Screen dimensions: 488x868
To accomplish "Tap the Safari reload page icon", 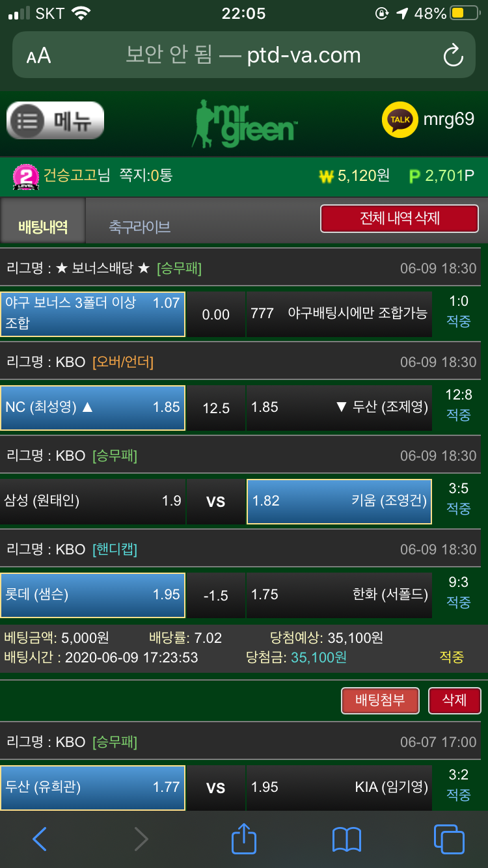I will [453, 56].
